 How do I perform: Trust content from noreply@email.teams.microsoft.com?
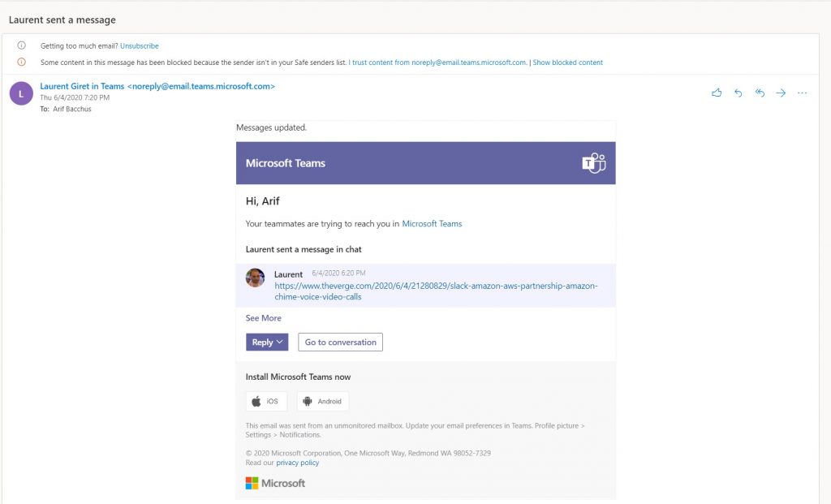pos(439,62)
